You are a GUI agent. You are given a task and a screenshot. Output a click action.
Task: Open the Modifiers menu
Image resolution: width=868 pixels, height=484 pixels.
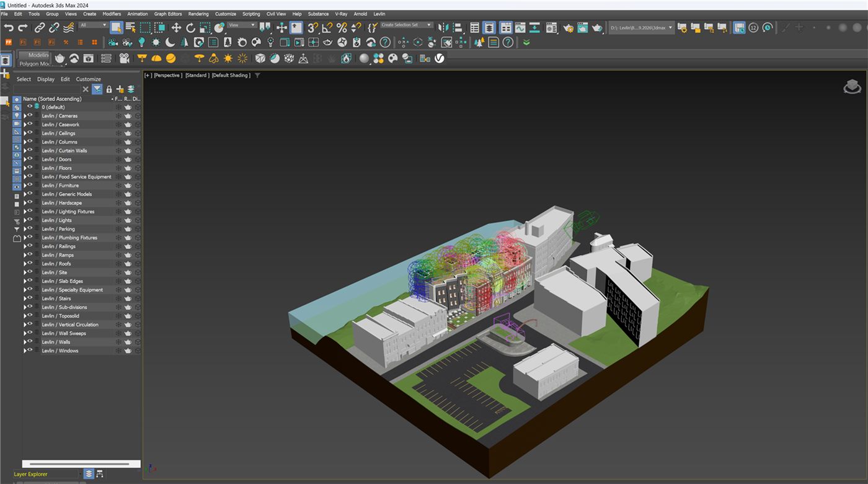(x=112, y=14)
